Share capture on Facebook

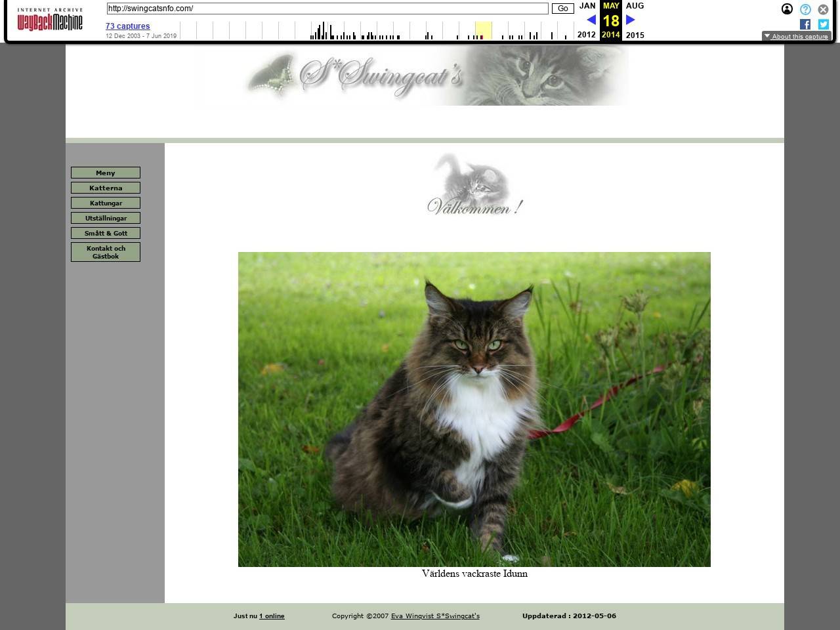coord(805,24)
